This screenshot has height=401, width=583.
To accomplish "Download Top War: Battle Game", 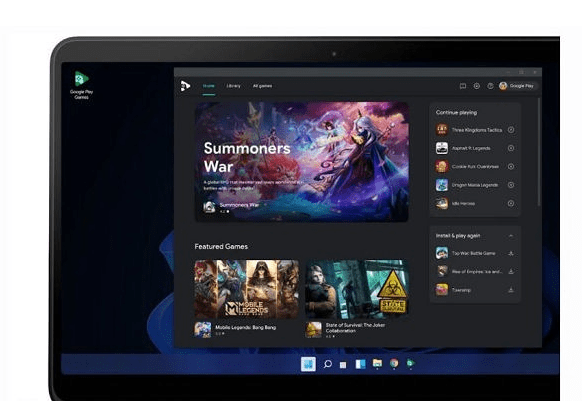I will 511,253.
